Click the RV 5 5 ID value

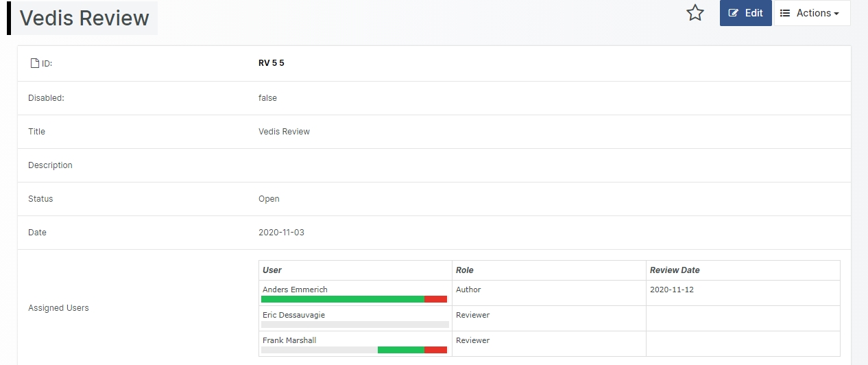click(x=271, y=63)
